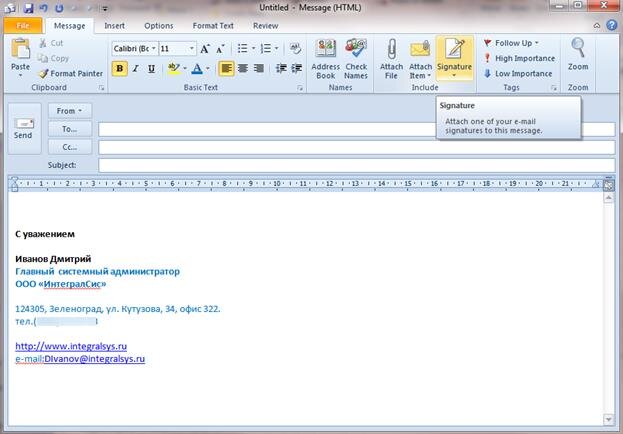Open the Follow Up flag menu
Image resolution: width=623 pixels, height=434 pixels.
511,43
